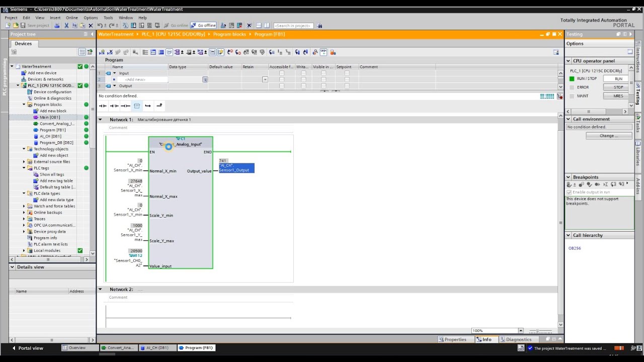Open the Online menu
The image size is (644, 362).
point(72,18)
